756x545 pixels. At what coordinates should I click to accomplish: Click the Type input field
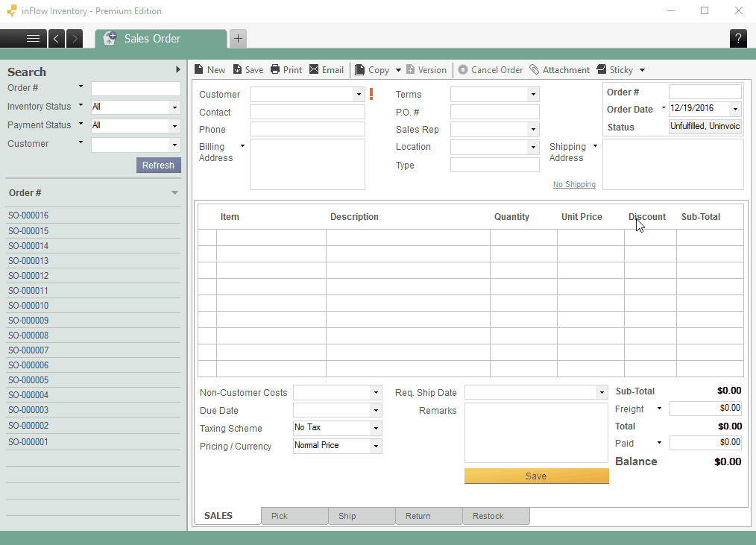(494, 165)
